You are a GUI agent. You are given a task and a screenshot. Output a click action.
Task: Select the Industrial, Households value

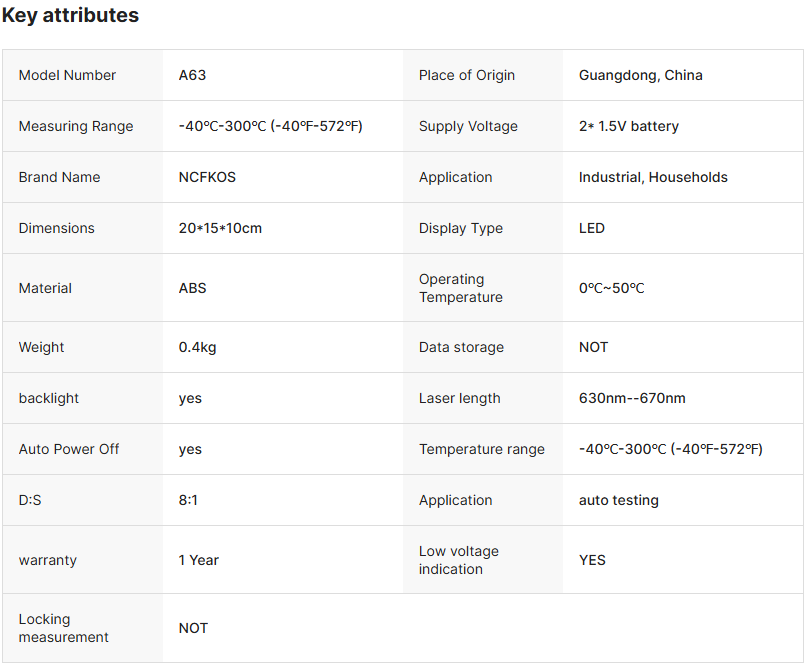click(x=653, y=177)
